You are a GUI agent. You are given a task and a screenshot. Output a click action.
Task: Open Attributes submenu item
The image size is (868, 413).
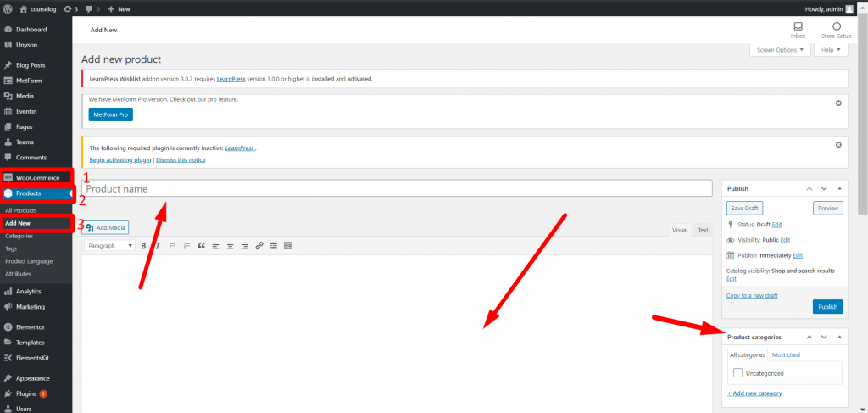click(x=19, y=274)
